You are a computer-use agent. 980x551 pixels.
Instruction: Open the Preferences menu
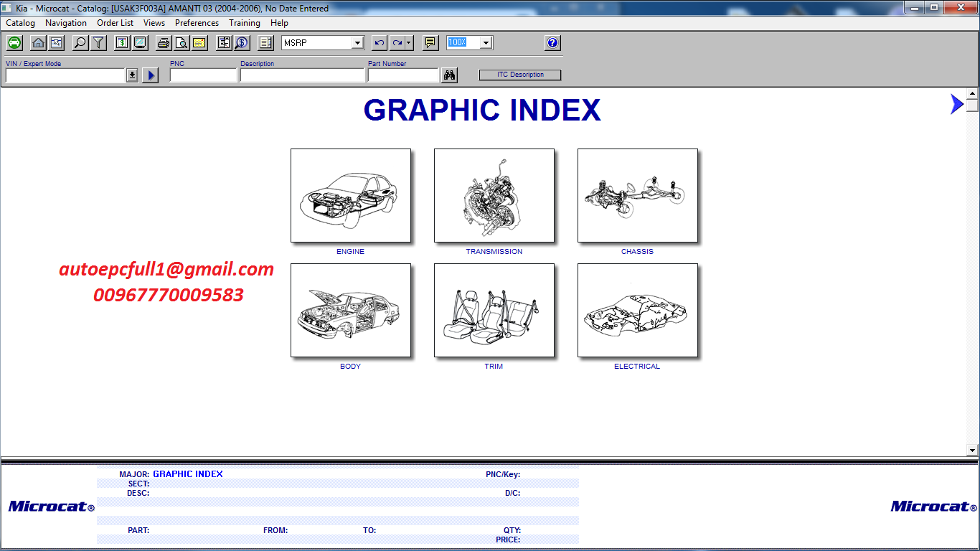[x=197, y=23]
